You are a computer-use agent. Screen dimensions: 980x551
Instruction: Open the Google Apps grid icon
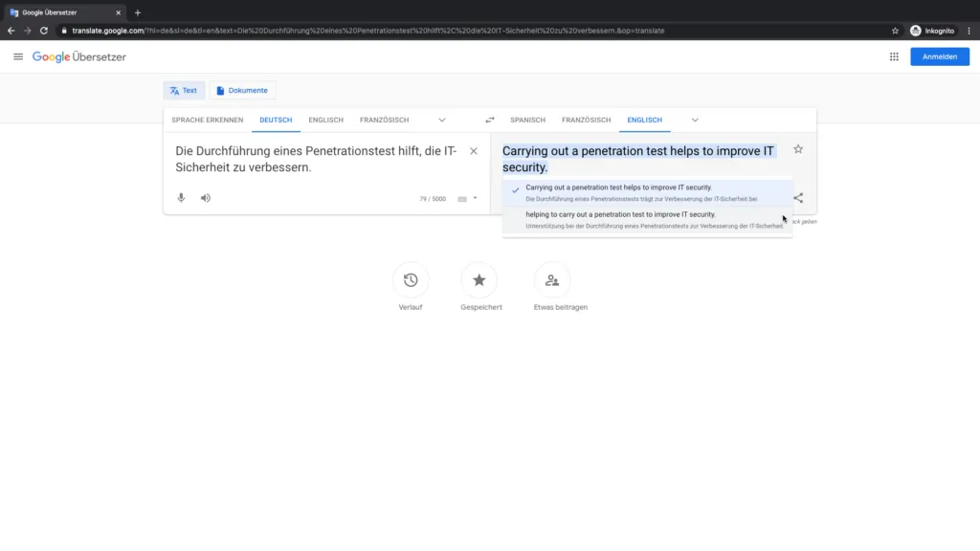point(894,56)
